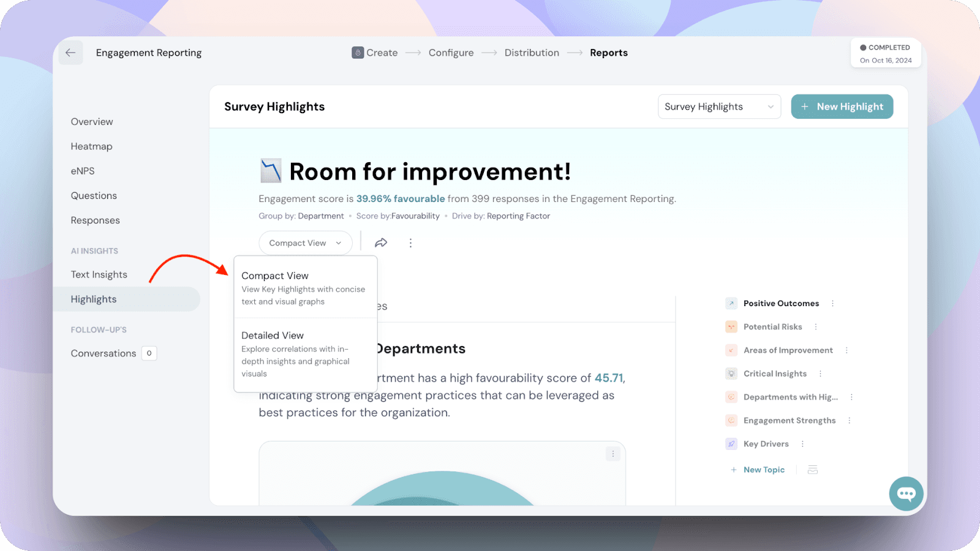Click the Potential Risks topic icon
Viewport: 980px width, 551px height.
click(x=731, y=327)
